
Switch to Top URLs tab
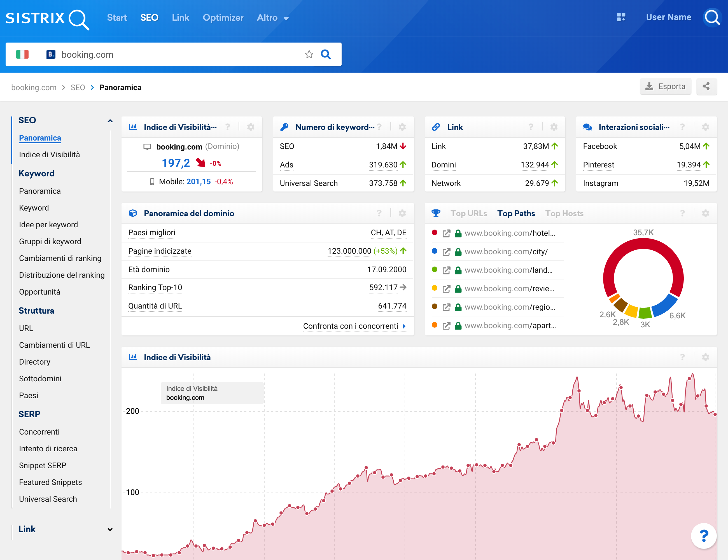pyautogui.click(x=469, y=213)
